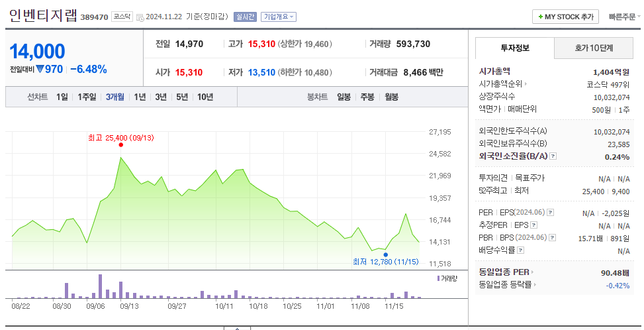Viewport: 644px width, 330px height.
Task: Click the -0.42% sector change value
Action: coord(618,286)
